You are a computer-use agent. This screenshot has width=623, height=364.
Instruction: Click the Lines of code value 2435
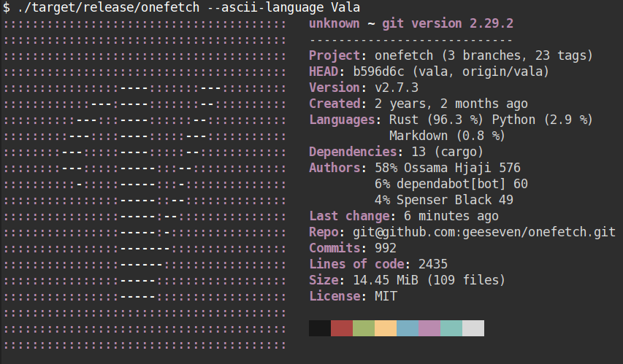(432, 264)
